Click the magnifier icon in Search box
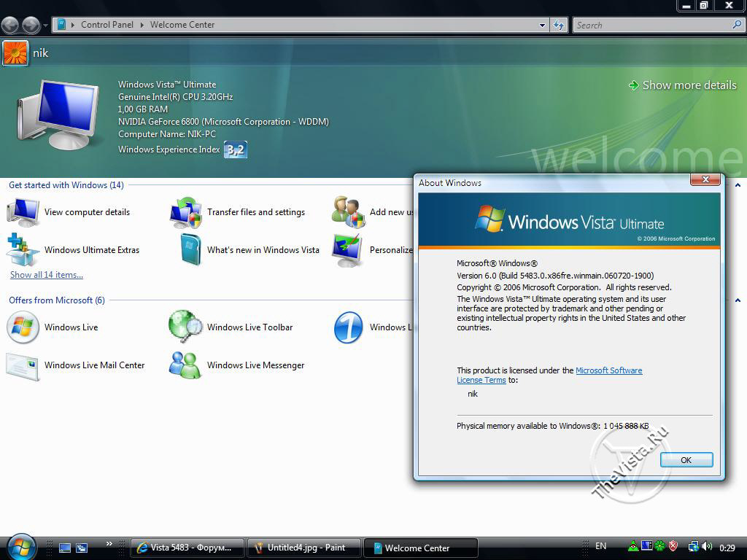747x560 pixels. (x=737, y=25)
